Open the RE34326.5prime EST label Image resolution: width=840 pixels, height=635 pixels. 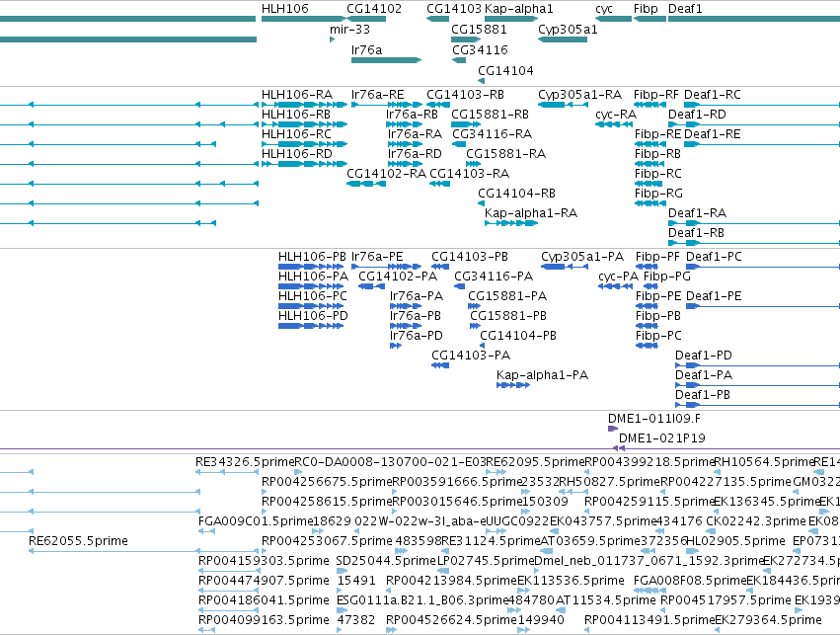(x=245, y=462)
